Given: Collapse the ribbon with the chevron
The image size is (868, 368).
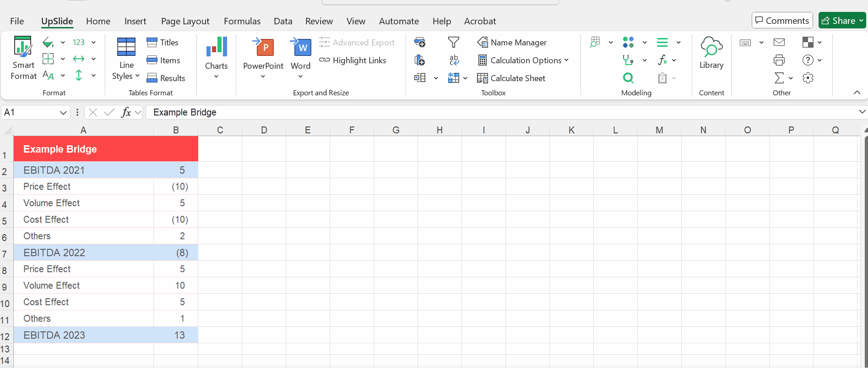Looking at the screenshot, I should (857, 93).
